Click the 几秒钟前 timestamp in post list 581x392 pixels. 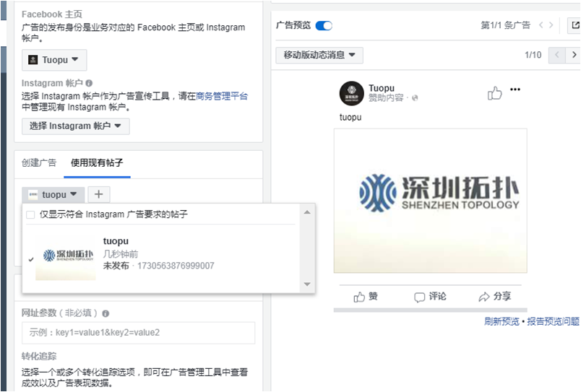click(121, 254)
